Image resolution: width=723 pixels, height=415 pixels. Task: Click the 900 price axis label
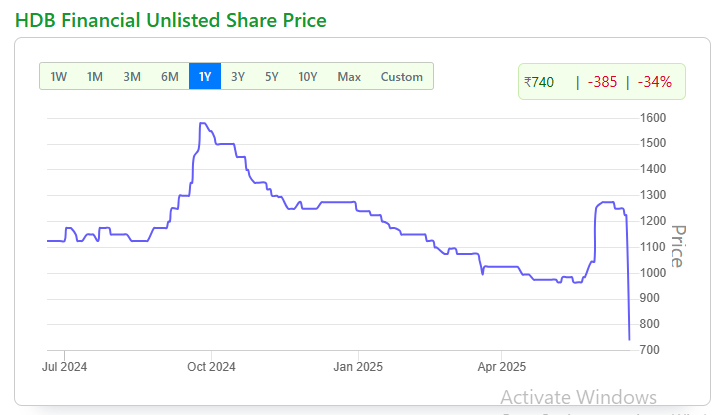[x=650, y=298]
